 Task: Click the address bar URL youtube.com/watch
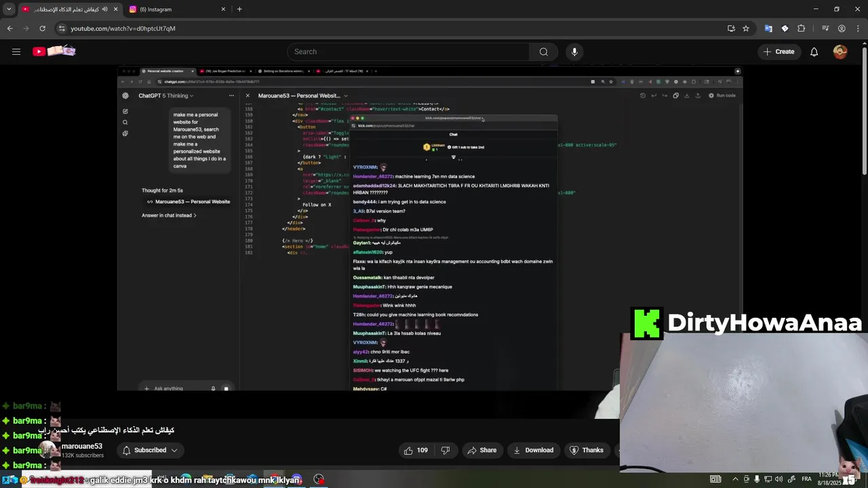coord(123,28)
